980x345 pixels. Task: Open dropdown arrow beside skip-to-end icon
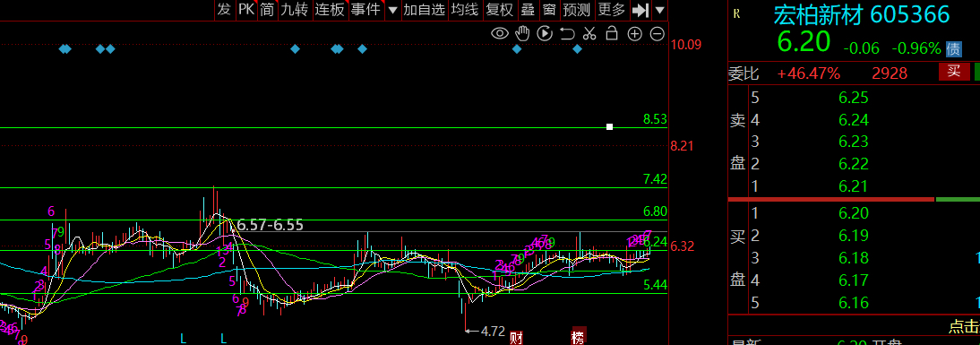[659, 10]
